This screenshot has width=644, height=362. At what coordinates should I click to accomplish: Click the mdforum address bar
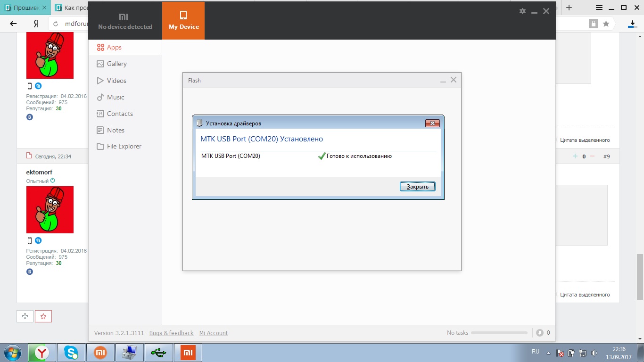point(76,24)
